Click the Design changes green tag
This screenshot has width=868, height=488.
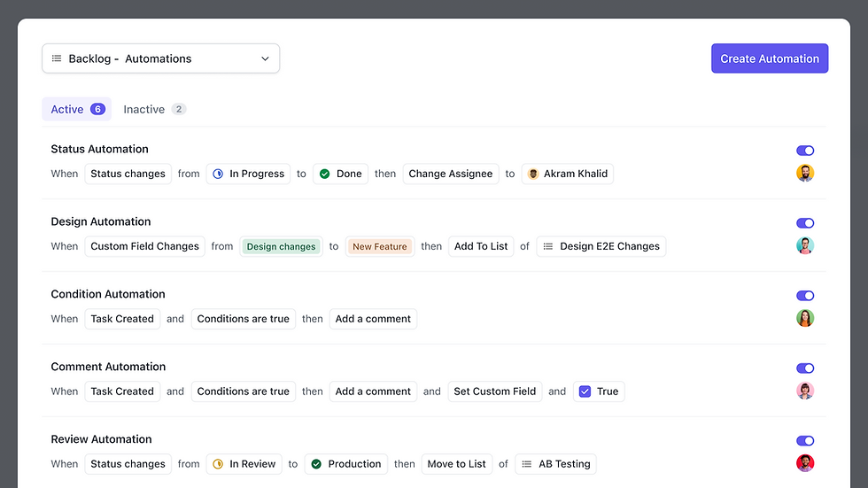(281, 247)
